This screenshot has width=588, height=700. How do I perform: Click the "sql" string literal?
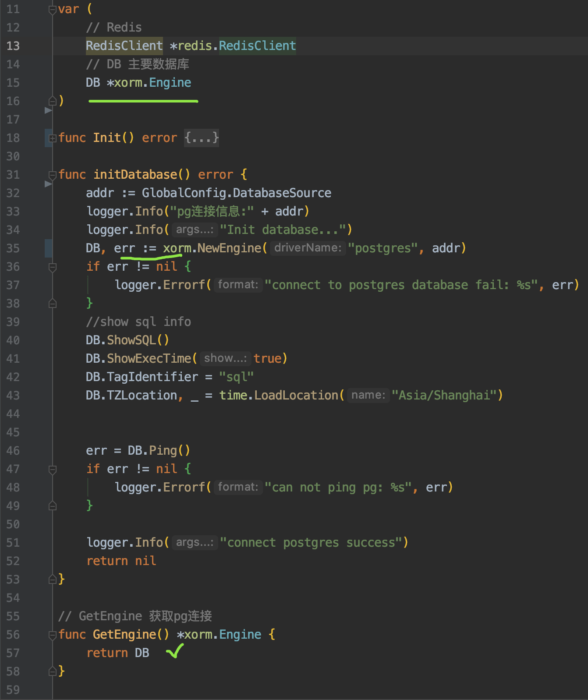tap(237, 377)
